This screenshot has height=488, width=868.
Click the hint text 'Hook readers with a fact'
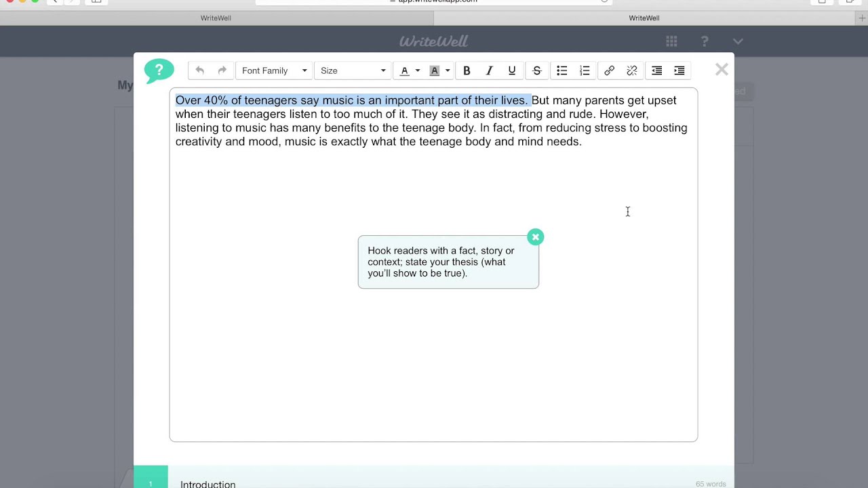coord(422,251)
